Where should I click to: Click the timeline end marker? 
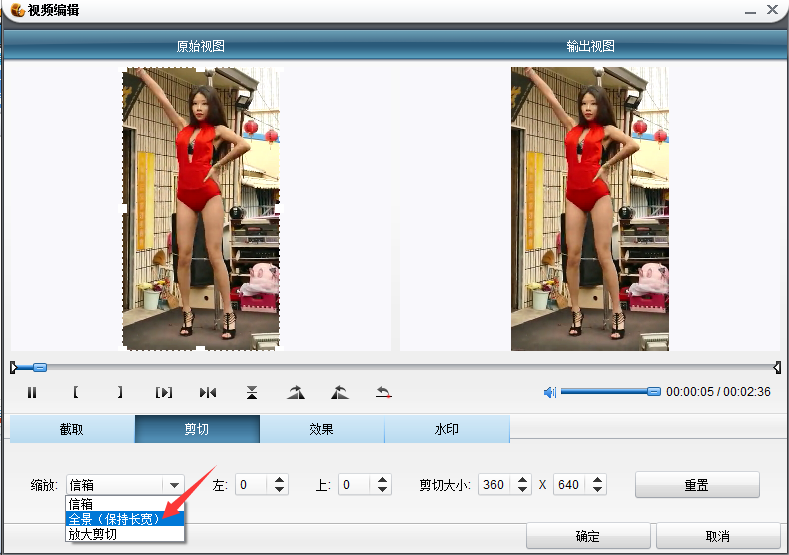[x=777, y=367]
